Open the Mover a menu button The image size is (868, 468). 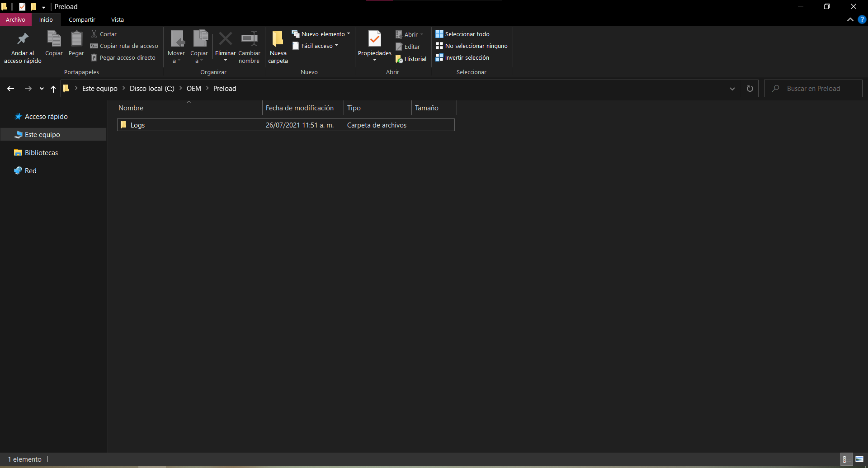click(176, 47)
